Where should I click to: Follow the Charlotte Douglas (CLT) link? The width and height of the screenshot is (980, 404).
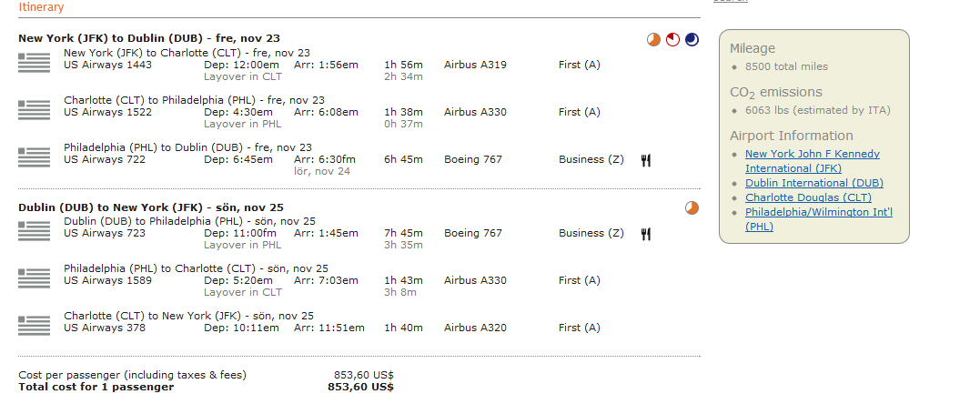(x=808, y=197)
